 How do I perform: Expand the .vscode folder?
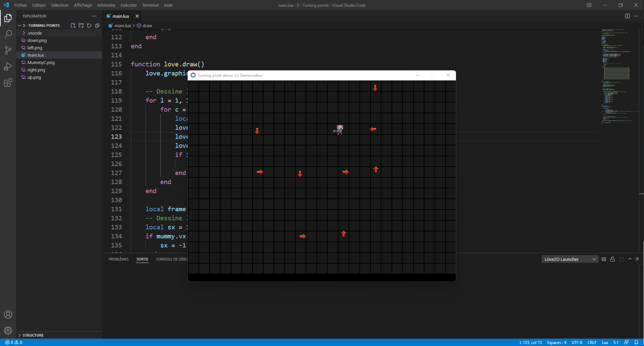pyautogui.click(x=35, y=33)
